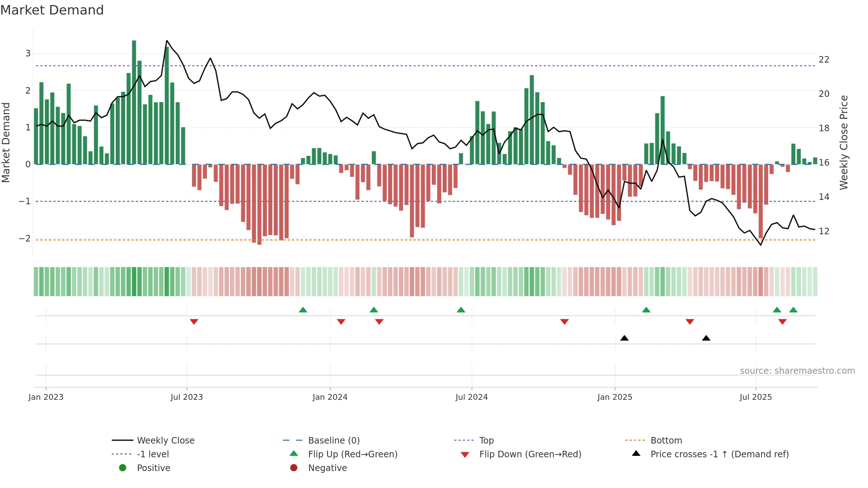
Task: Click the source: sharemaestro.com text
Action: (797, 371)
